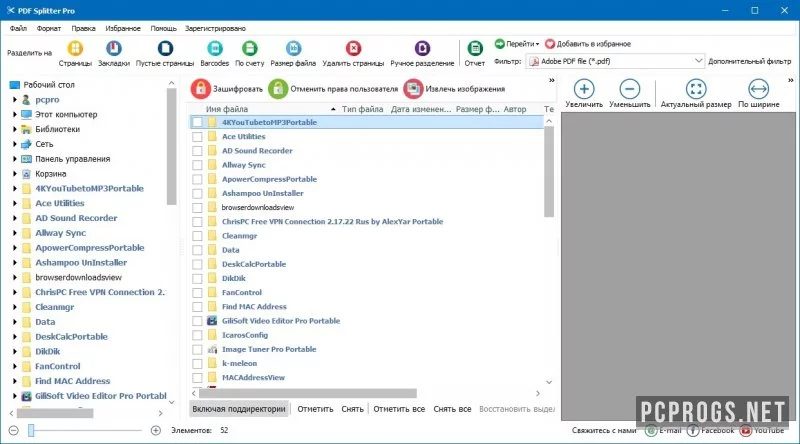This screenshot has height=444, width=800.
Task: Click Удалить страницы toolbar icon
Action: point(353,48)
